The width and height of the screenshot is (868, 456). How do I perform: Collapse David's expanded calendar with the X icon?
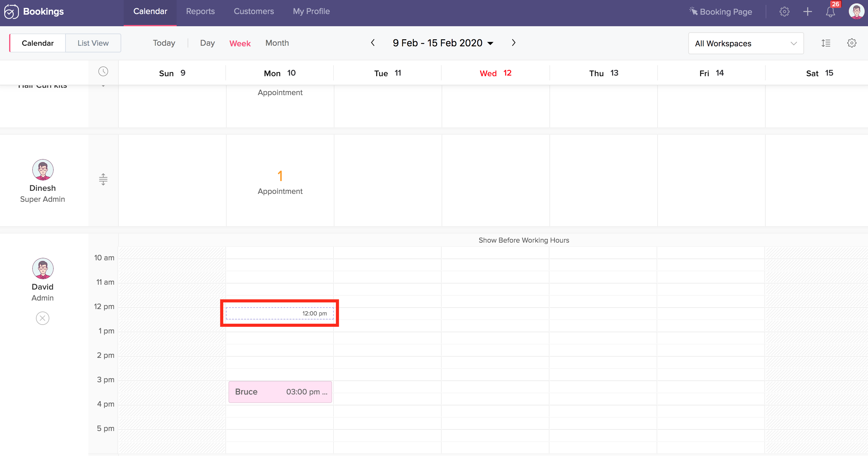coord(42,318)
